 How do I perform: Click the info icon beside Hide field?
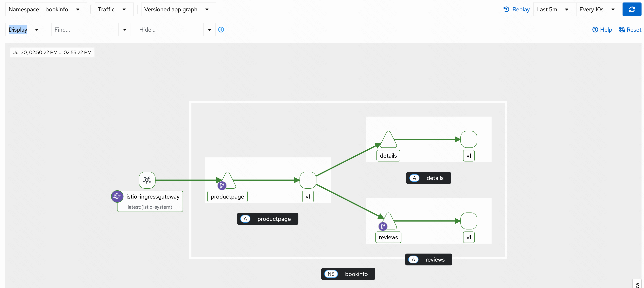pos(221,30)
